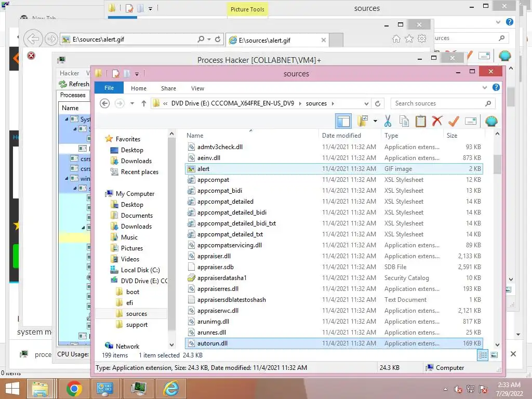Click file list scroll up arrow
Screen dimensions: 532x399
pos(497,134)
